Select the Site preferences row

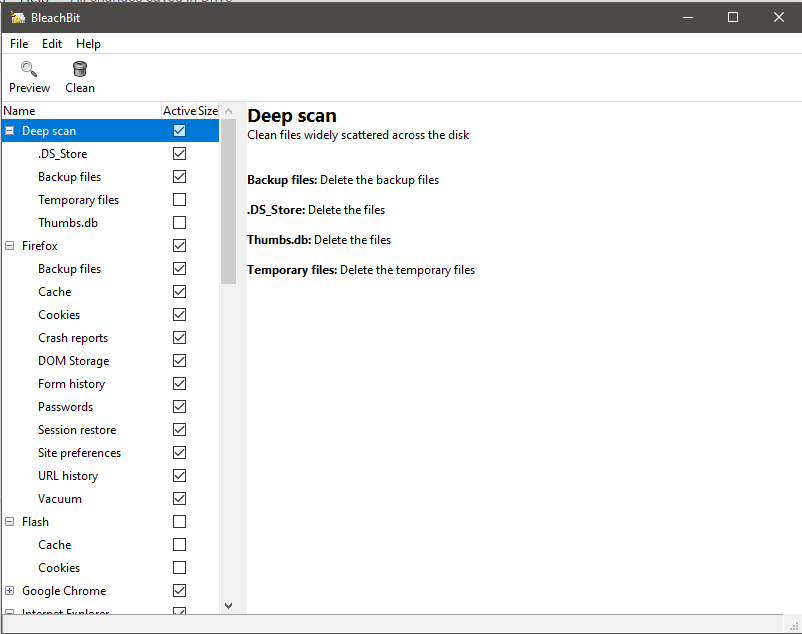click(110, 453)
